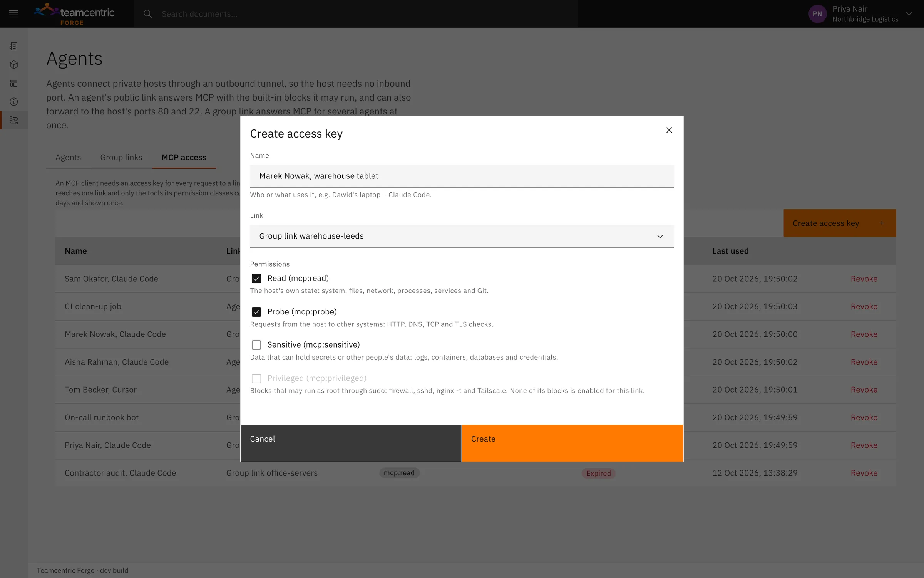Click the orange Create button
Screen dimensions: 924x578
click(572, 443)
